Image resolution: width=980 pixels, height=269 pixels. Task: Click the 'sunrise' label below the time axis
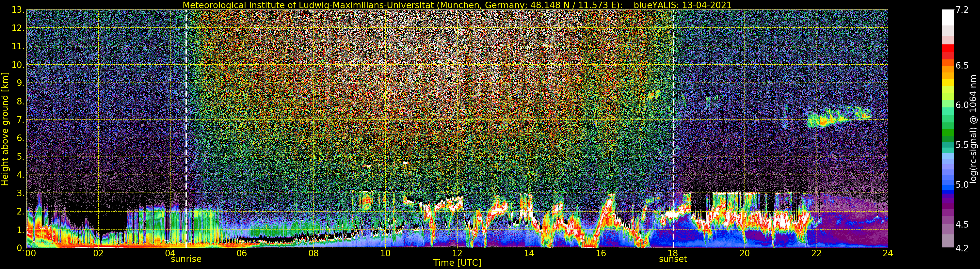tap(186, 259)
